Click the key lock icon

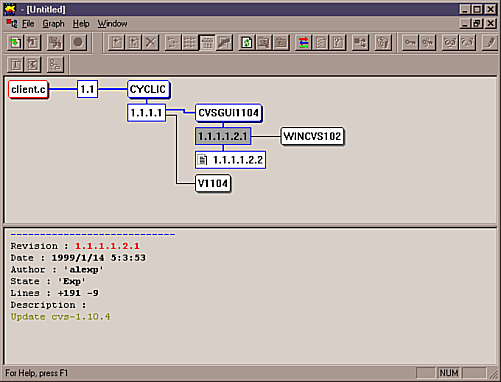pos(410,43)
